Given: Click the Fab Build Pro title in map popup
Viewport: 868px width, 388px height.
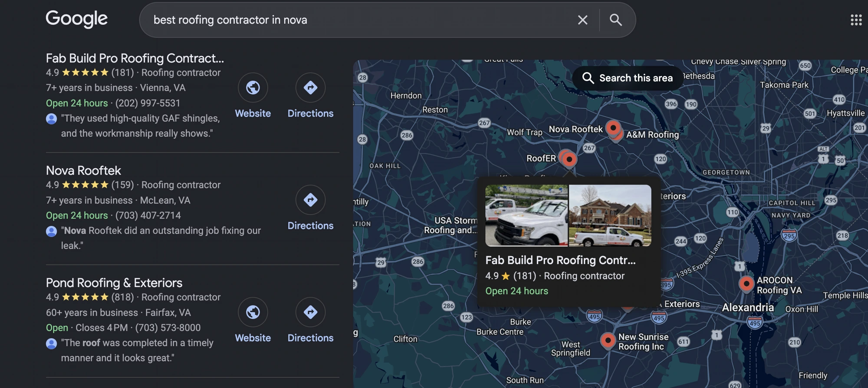Looking at the screenshot, I should coord(560,260).
